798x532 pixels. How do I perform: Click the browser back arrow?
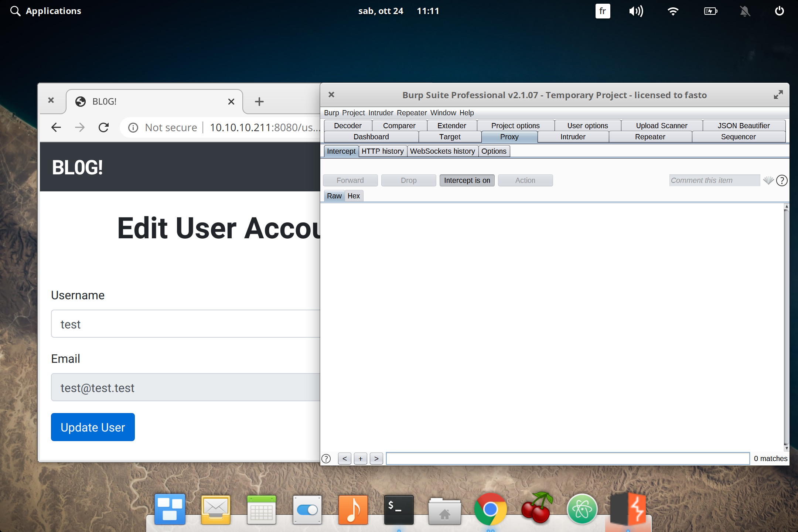[x=56, y=127]
